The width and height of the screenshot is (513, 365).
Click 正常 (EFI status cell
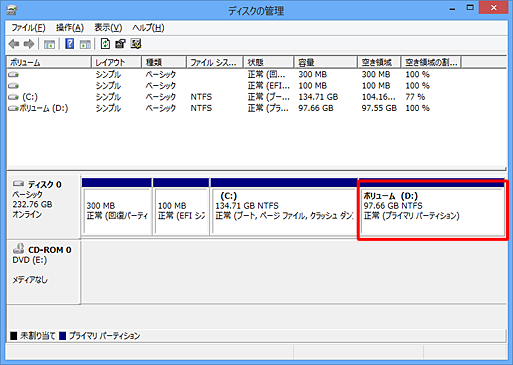point(269,86)
